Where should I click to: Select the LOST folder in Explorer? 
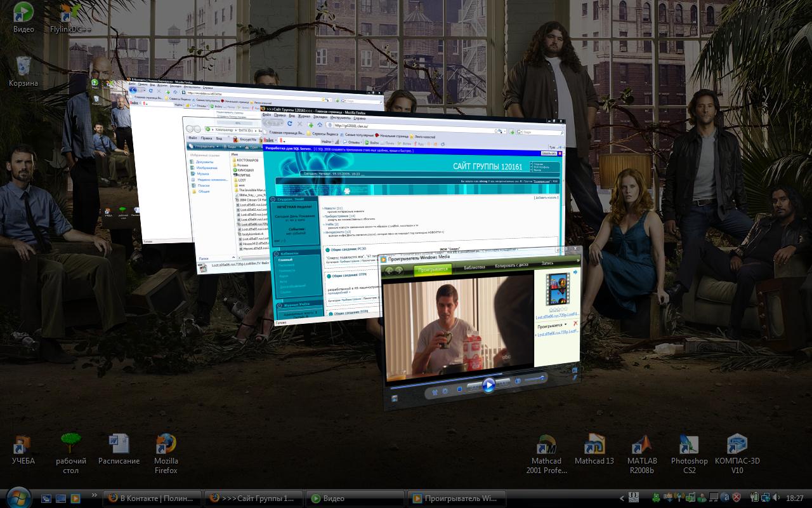click(242, 180)
